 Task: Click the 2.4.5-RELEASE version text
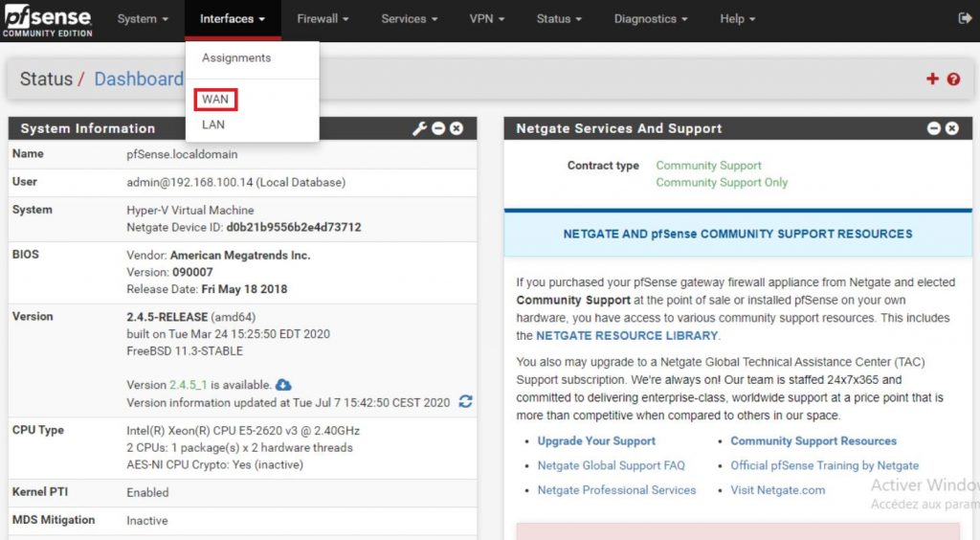pyautogui.click(x=167, y=317)
